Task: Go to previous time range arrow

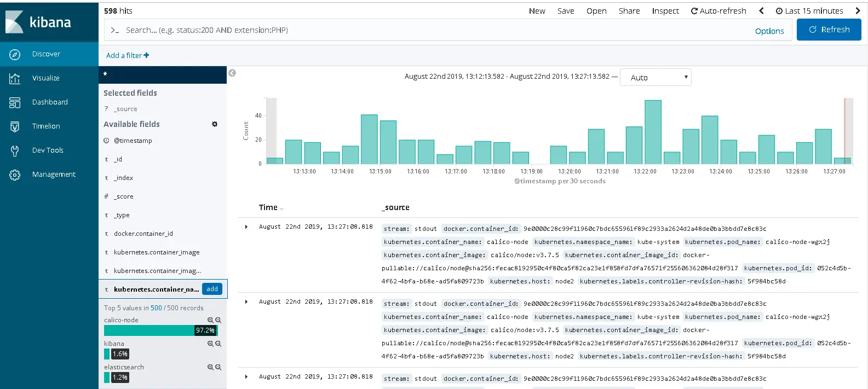Action: [761, 11]
